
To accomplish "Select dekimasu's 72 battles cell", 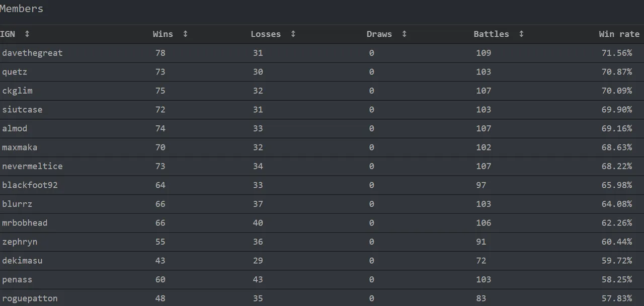I will pos(481,261).
